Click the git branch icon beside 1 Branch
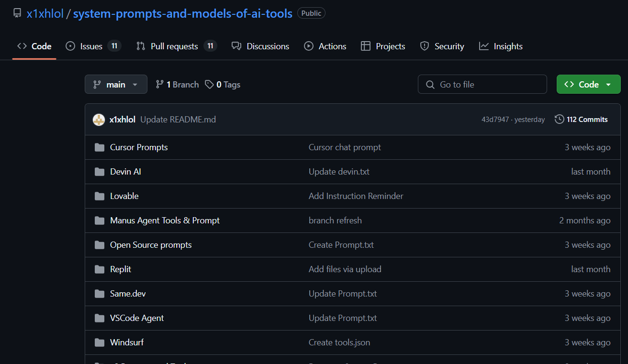 [160, 84]
